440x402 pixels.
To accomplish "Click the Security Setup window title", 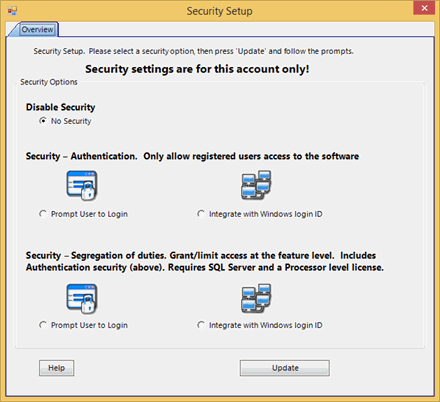I will click(x=219, y=11).
